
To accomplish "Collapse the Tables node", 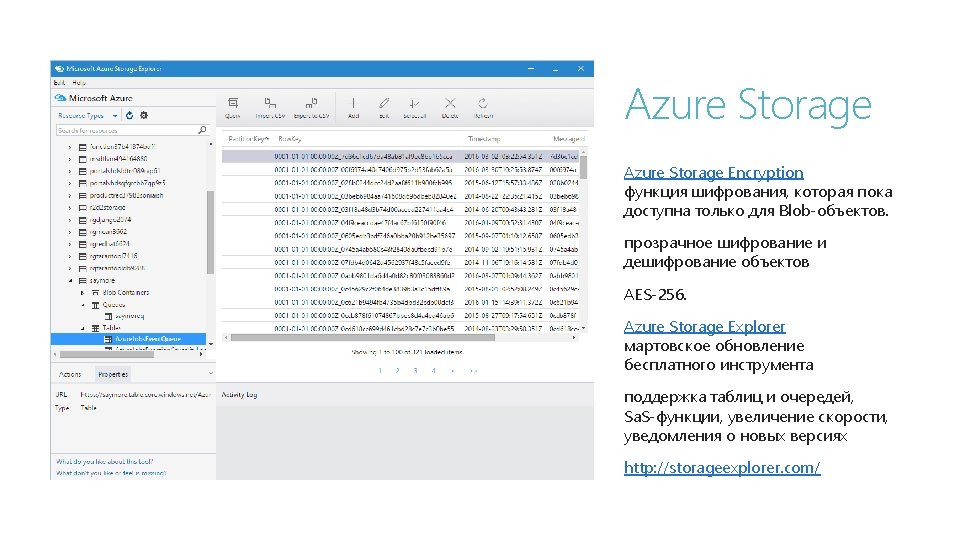I will (x=83, y=328).
